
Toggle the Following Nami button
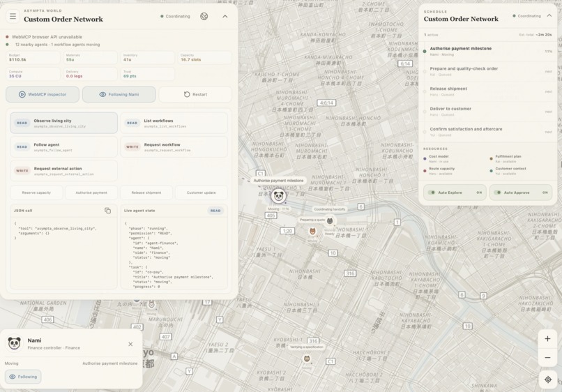pyautogui.click(x=119, y=94)
